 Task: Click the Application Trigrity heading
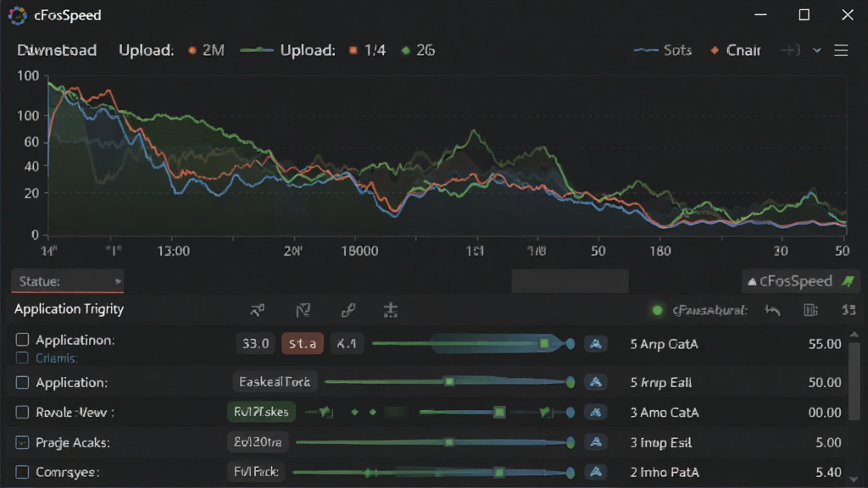tap(70, 308)
